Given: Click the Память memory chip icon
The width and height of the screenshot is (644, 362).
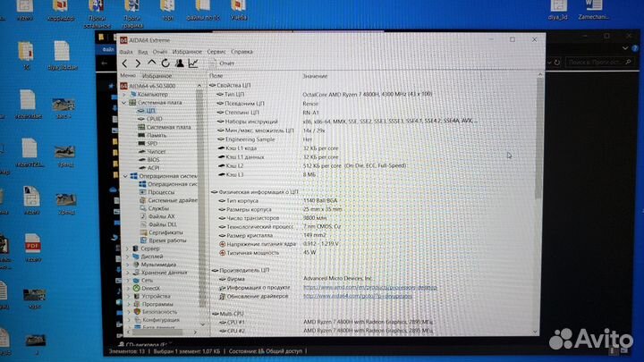Looking at the screenshot, I should 141,135.
